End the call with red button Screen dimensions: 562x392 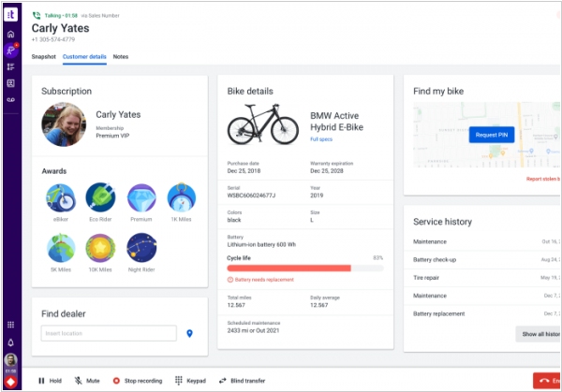tap(547, 381)
